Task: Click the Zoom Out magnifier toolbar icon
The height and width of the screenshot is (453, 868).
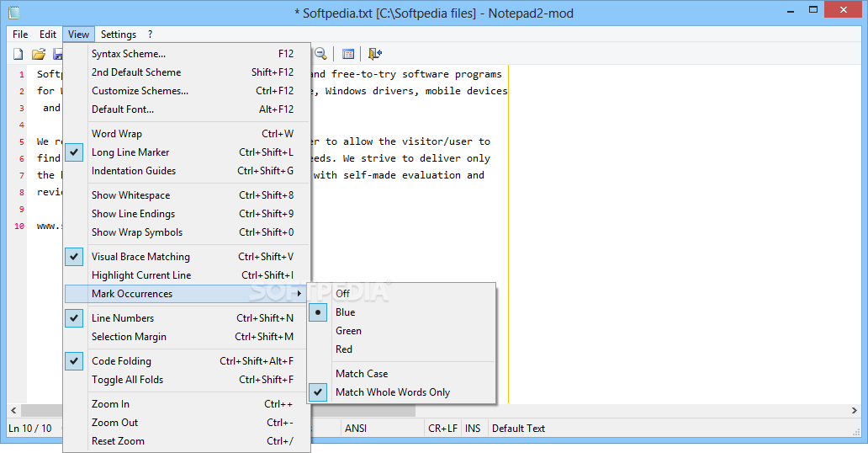Action: (320, 54)
